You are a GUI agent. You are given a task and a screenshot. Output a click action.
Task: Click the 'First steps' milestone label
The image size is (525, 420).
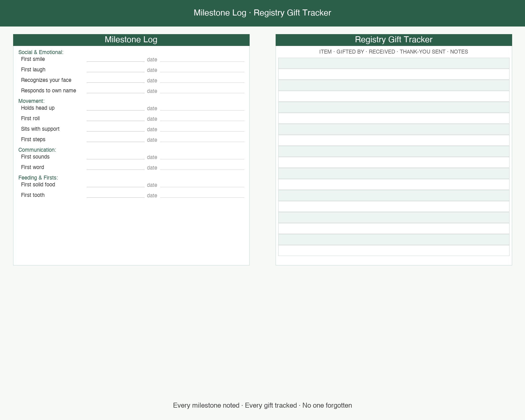[33, 140]
